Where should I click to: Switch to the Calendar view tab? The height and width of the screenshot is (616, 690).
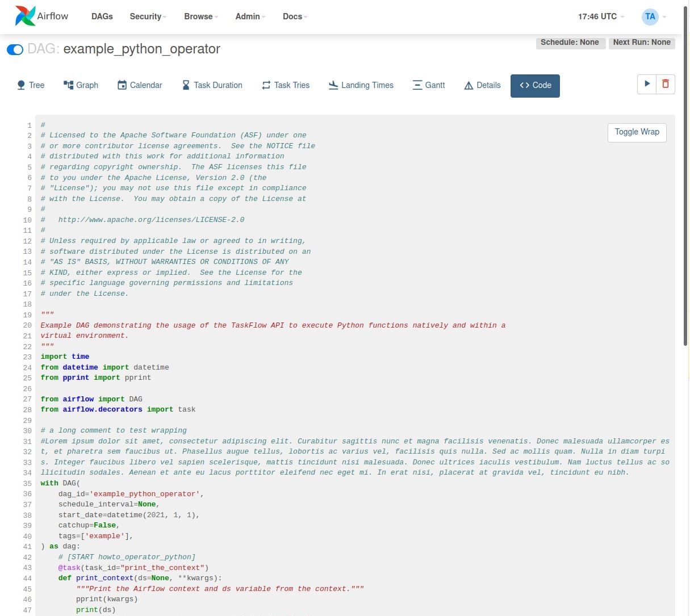(140, 85)
